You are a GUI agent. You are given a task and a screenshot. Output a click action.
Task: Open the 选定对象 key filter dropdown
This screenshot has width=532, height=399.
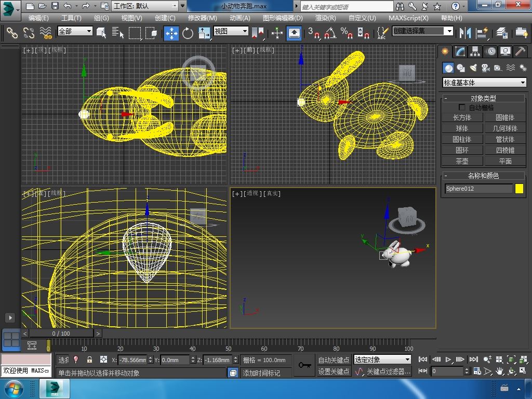382,360
